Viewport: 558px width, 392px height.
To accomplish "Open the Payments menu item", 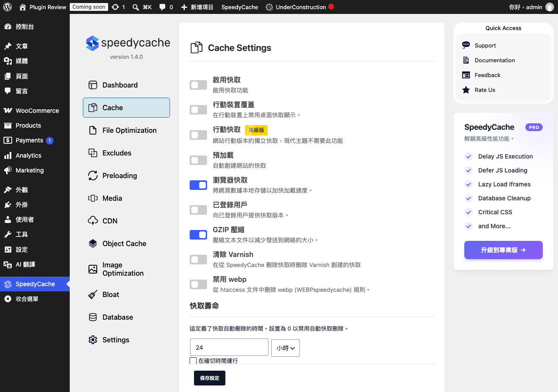I will [35, 140].
